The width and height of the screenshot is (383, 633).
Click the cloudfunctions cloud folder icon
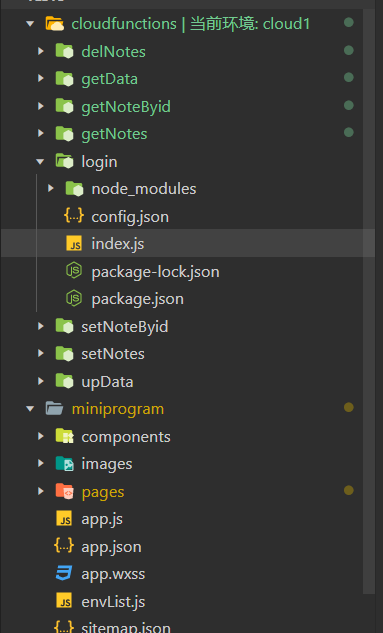point(54,24)
